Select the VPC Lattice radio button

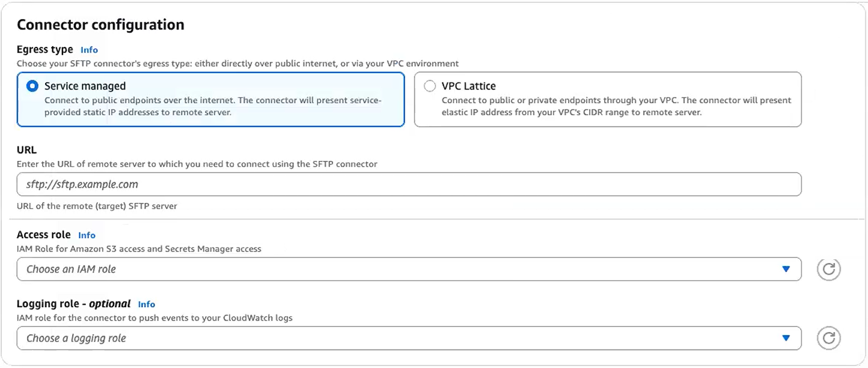[x=429, y=86]
